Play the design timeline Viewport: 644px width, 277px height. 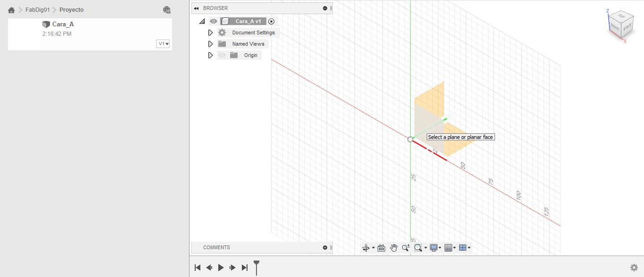pyautogui.click(x=221, y=268)
